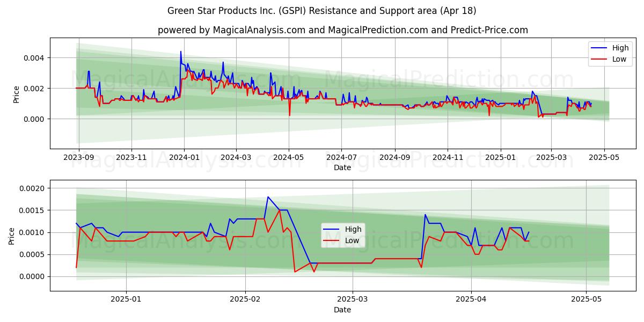Click the top chart x-axis label 2024-09
644x322 pixels.
[x=395, y=158]
